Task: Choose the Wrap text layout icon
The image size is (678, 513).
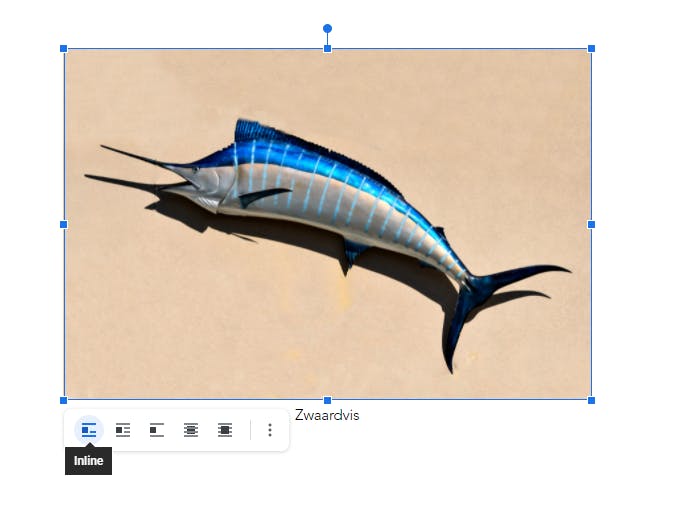Action: [123, 430]
